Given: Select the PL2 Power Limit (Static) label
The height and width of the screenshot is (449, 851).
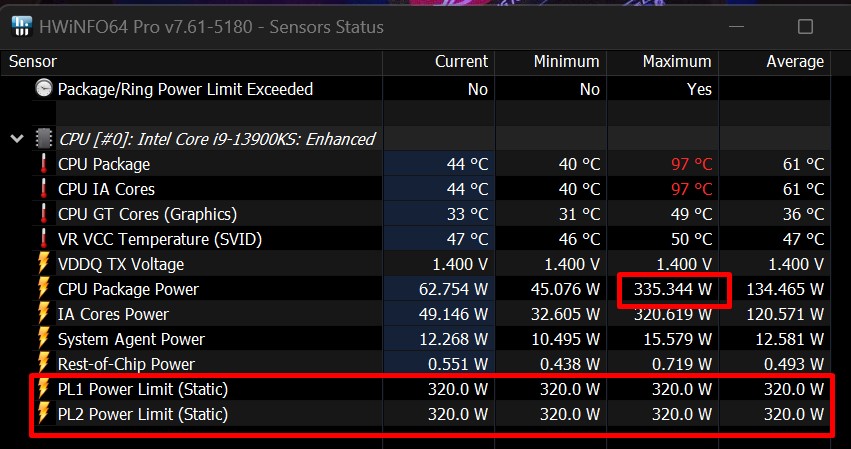Looking at the screenshot, I should [x=143, y=414].
